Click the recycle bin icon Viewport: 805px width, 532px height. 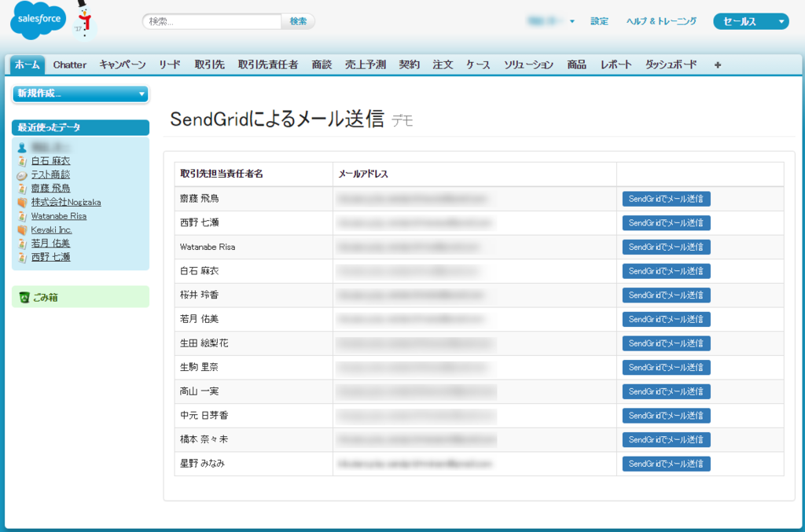(24, 297)
